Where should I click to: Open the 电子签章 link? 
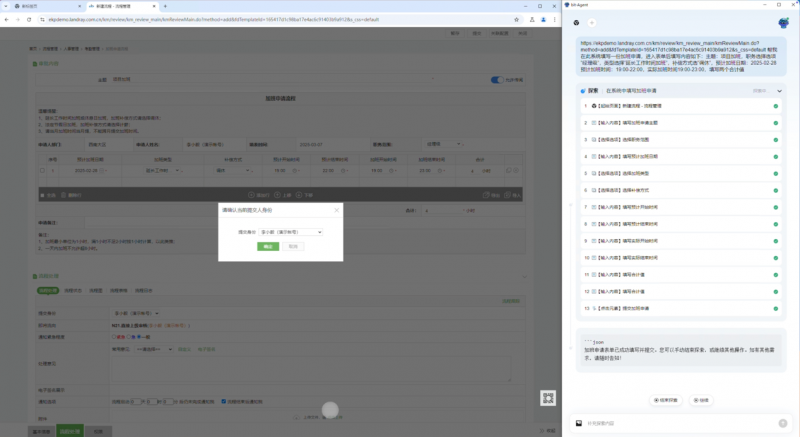[206, 349]
